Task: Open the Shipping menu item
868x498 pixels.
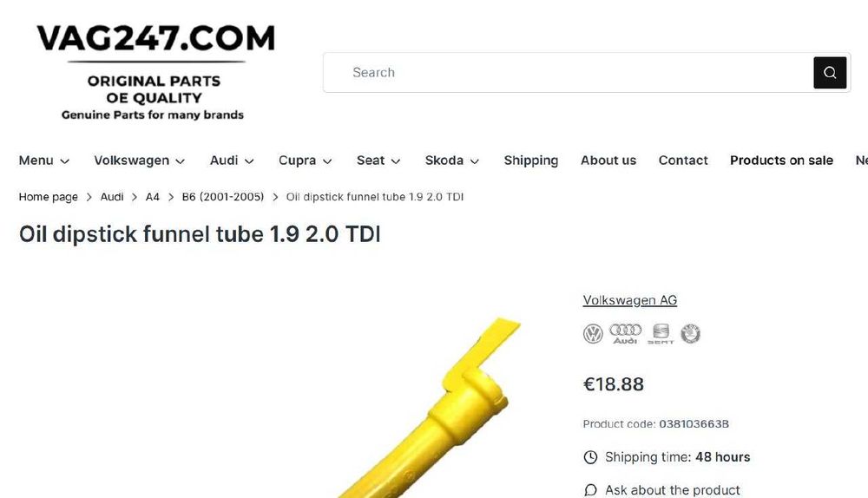Action: [x=531, y=161]
